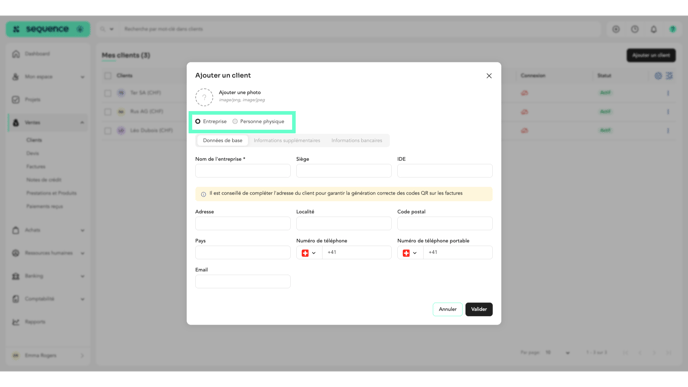Open Notes de crédit submenu item
The width and height of the screenshot is (688, 387).
(x=44, y=179)
